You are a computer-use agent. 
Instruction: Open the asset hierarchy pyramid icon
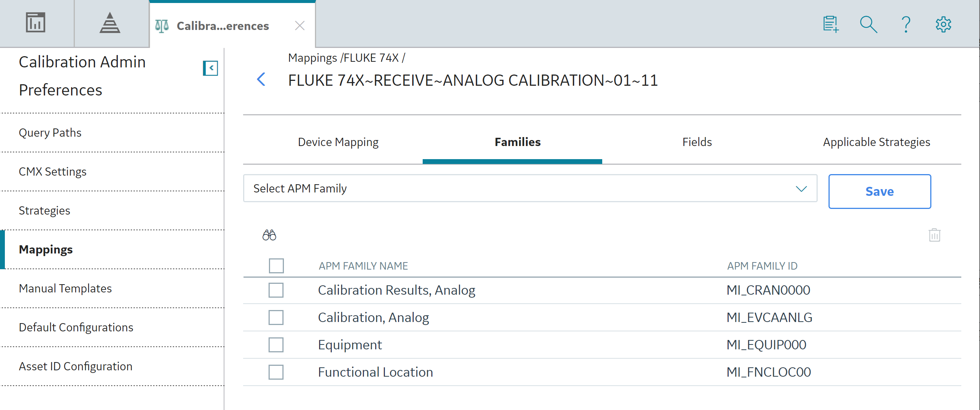[110, 23]
